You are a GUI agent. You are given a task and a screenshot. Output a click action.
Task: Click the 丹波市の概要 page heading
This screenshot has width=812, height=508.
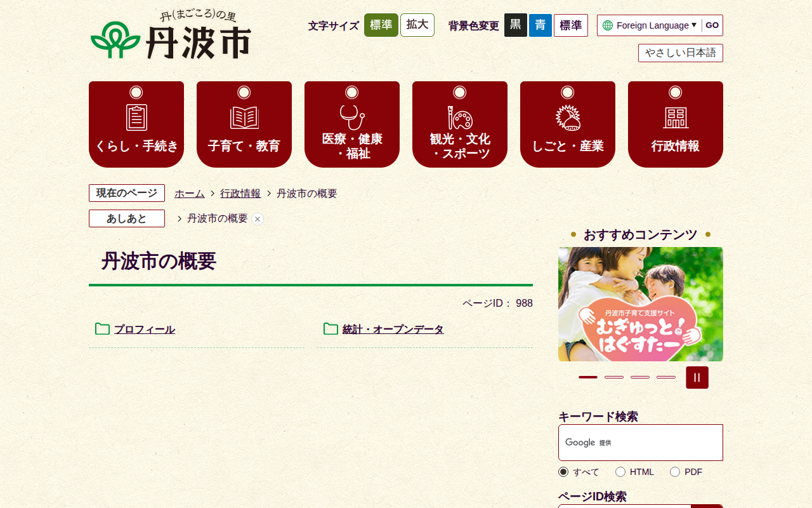(159, 261)
